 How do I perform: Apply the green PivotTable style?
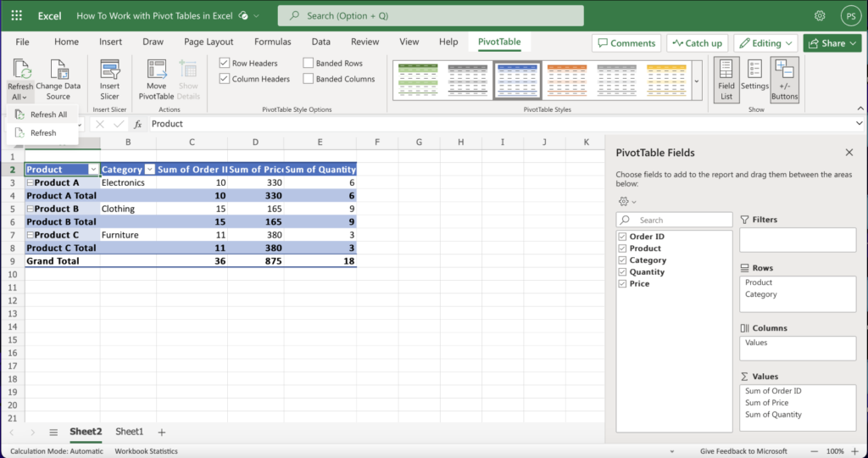tap(418, 81)
